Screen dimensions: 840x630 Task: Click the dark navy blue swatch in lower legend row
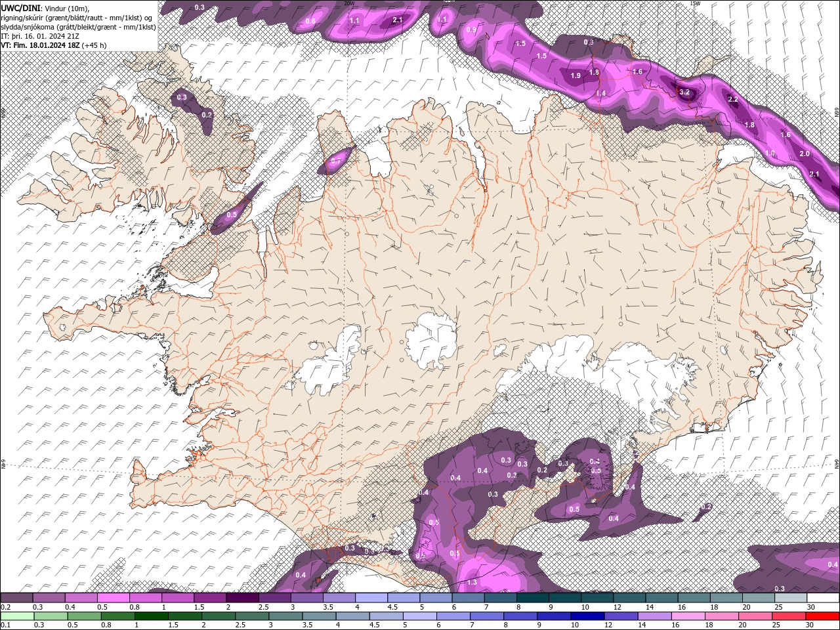pyautogui.click(x=586, y=616)
